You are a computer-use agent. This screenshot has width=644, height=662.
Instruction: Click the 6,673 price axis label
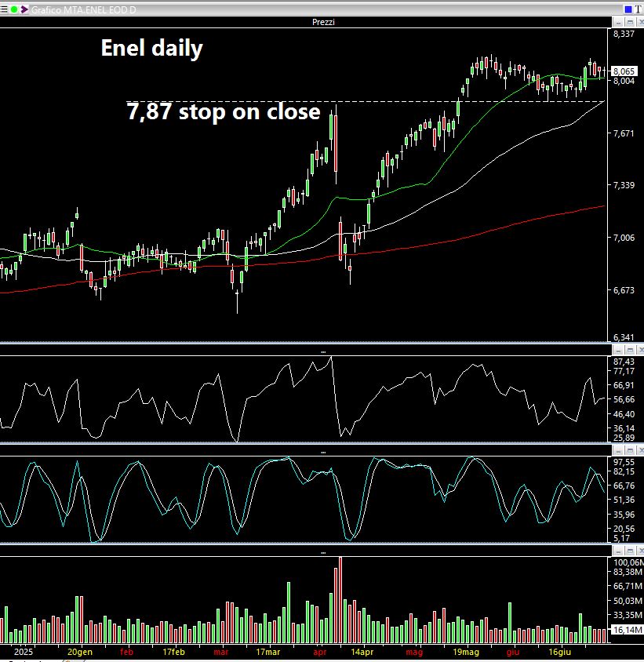pyautogui.click(x=624, y=290)
